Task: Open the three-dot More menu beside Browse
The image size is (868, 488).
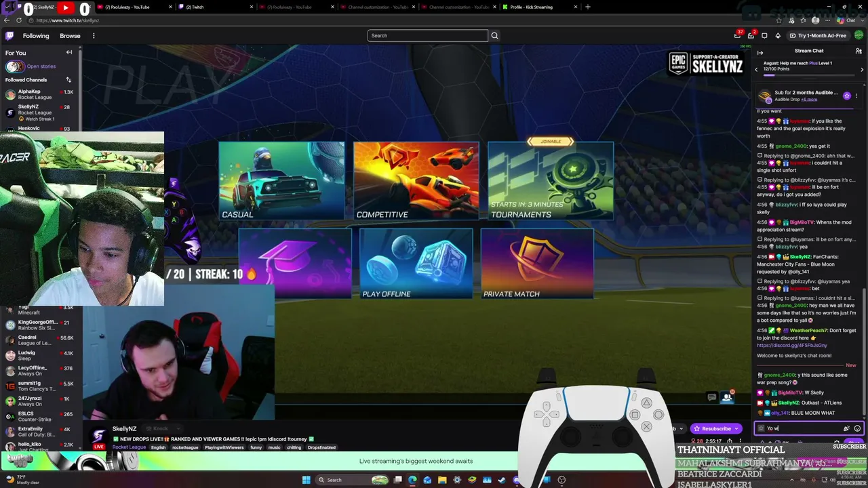Action: tap(94, 36)
